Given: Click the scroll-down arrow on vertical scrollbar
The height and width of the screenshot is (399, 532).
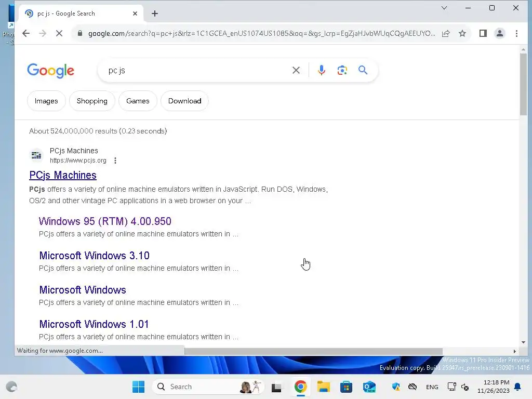Looking at the screenshot, I should pos(523,342).
